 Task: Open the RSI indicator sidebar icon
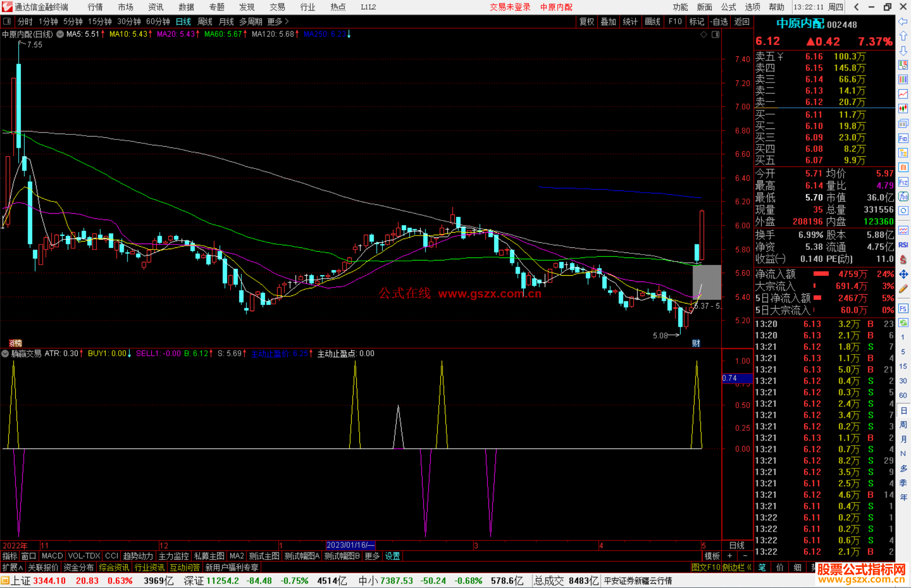pos(903,245)
